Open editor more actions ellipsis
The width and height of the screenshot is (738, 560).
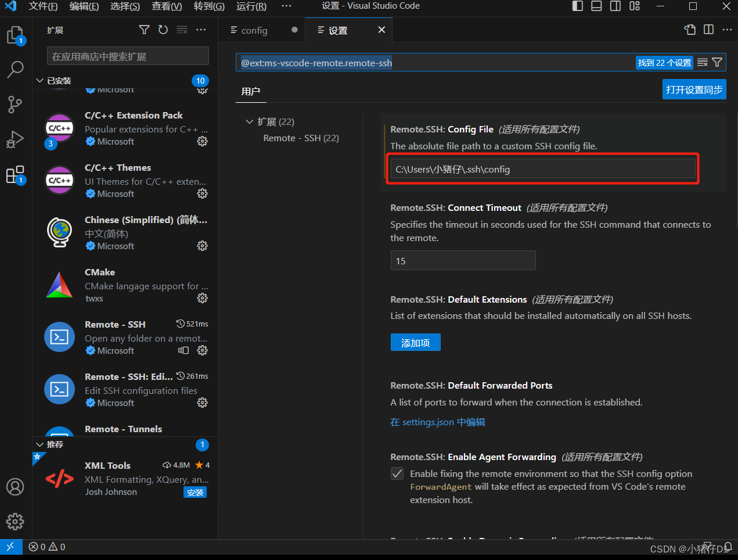(727, 30)
